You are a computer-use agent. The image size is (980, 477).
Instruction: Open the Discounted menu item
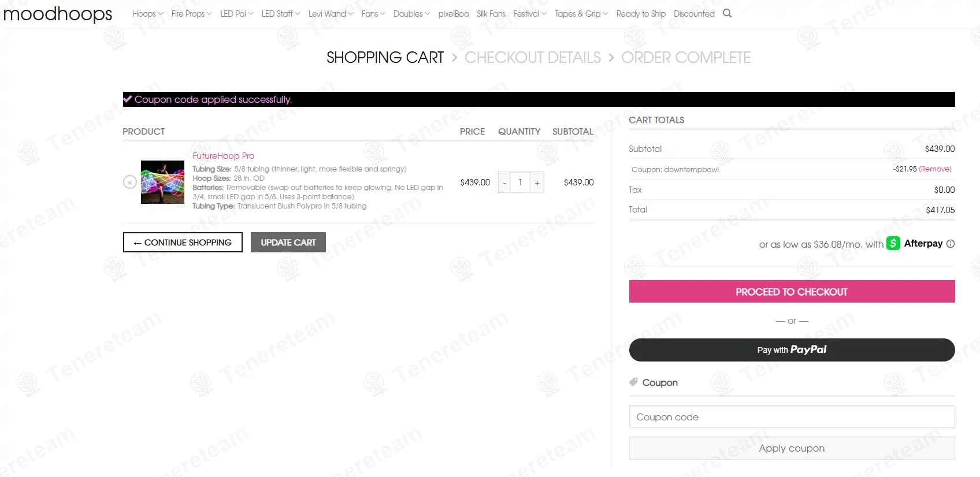tap(694, 14)
